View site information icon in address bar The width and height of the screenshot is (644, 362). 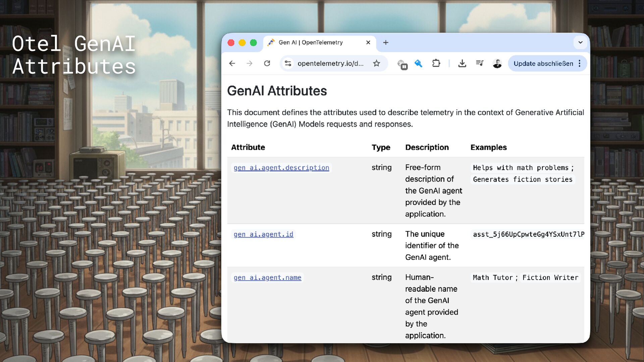click(288, 63)
